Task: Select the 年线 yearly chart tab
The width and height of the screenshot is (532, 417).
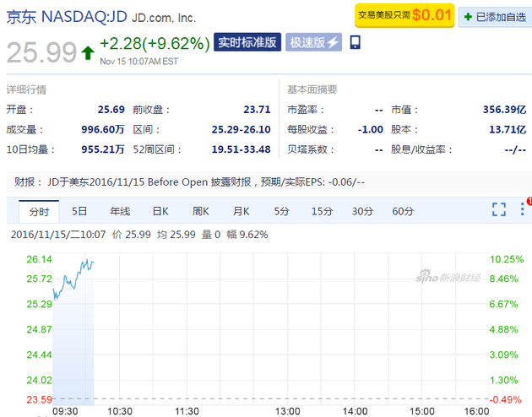Action: [x=120, y=211]
